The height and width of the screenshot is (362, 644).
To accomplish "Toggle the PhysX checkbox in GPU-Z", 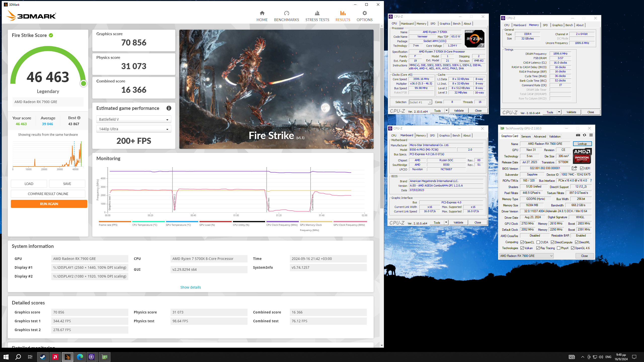I will click(559, 248).
